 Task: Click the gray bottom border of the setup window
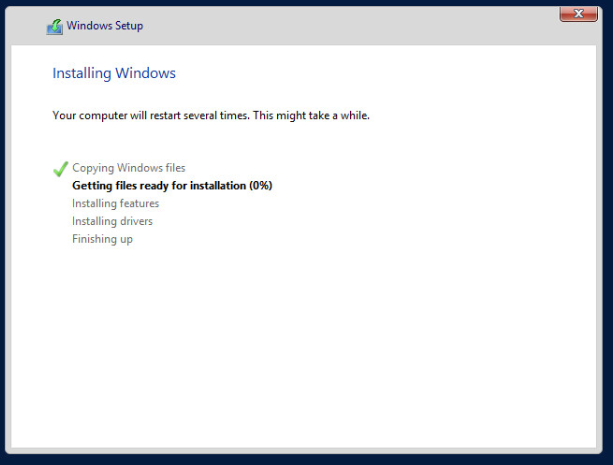(x=306, y=452)
